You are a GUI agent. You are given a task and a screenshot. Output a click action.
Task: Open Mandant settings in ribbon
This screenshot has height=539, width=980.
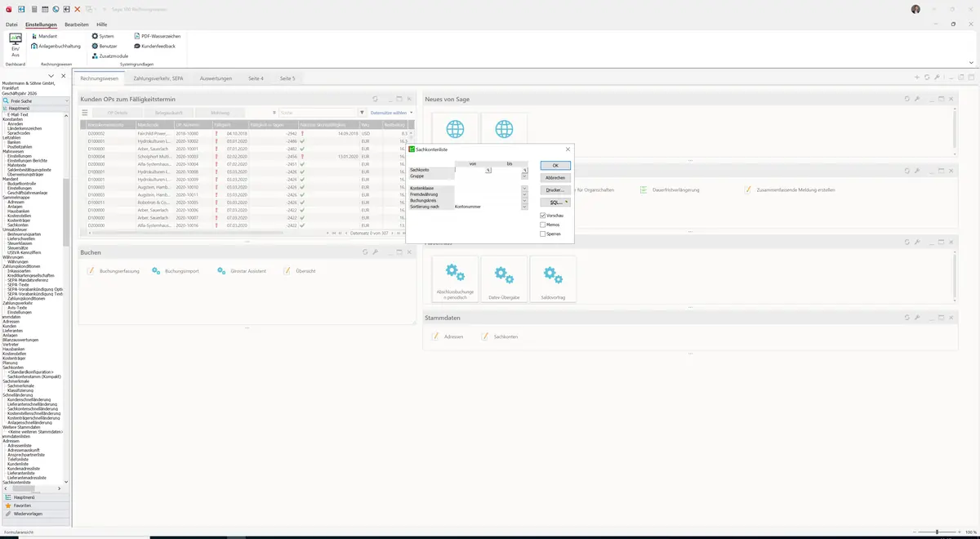pos(43,36)
